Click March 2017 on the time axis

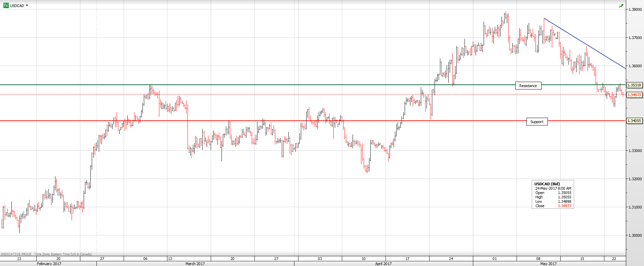[x=195, y=264]
